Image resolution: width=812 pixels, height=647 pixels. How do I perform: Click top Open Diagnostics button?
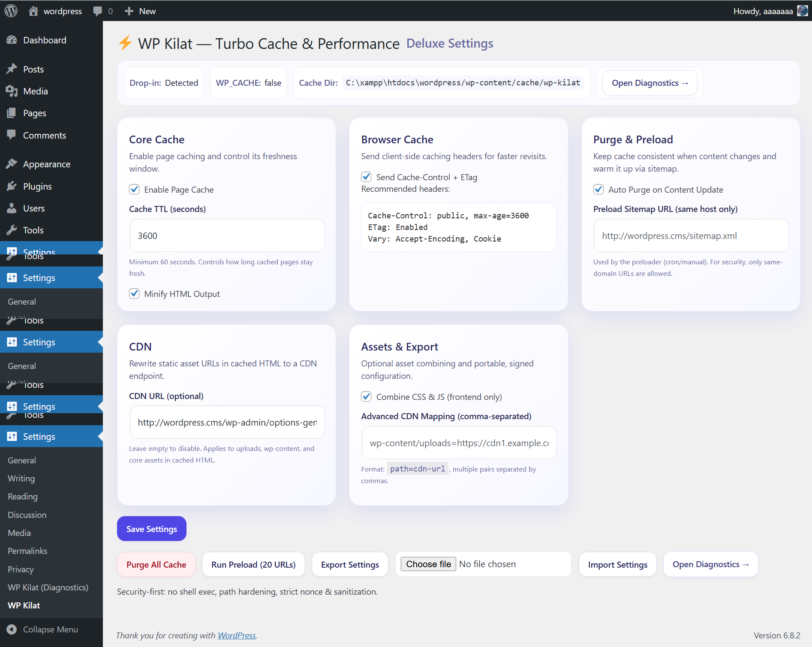click(650, 83)
